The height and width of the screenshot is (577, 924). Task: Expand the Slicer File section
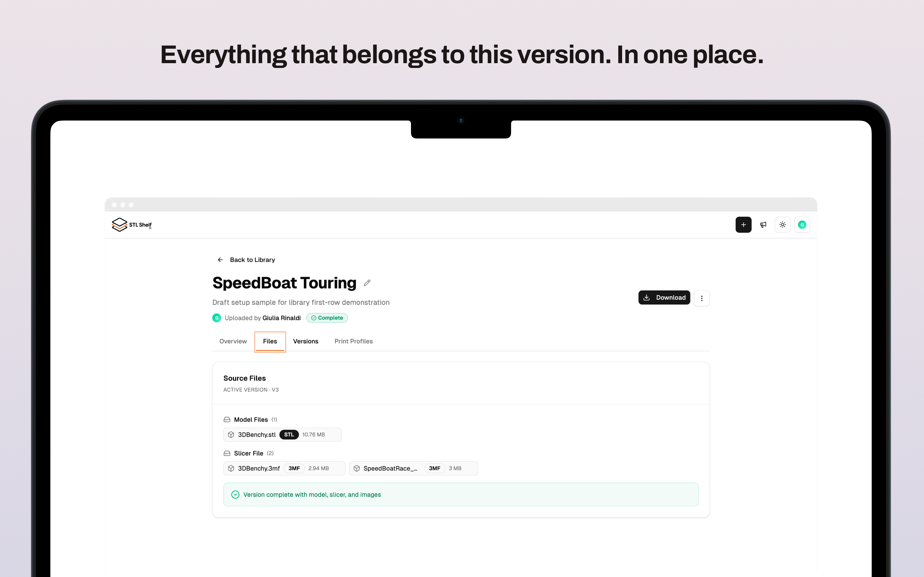[x=248, y=453]
